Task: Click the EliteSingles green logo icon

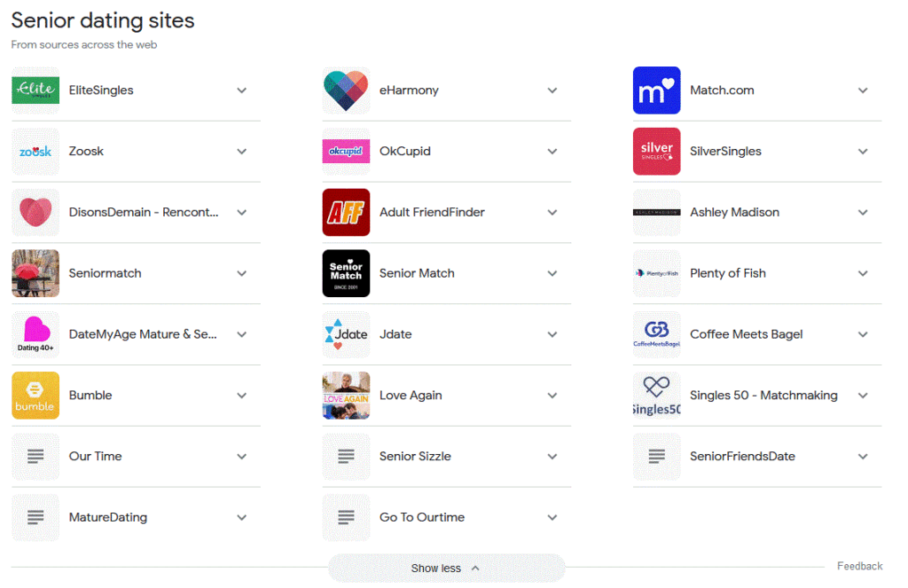Action: (35, 90)
